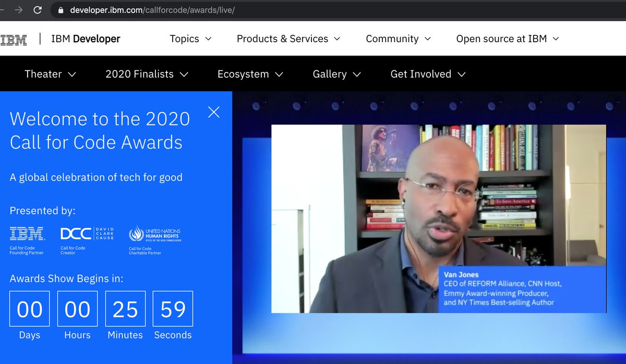The height and width of the screenshot is (364, 626).
Task: Click the padlock icon in address bar
Action: pos(61,10)
